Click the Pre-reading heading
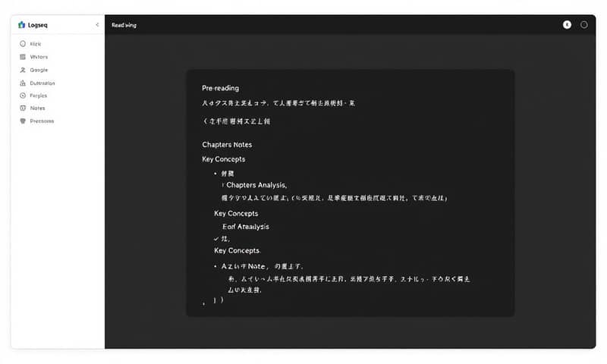The image size is (607, 364). tap(220, 88)
